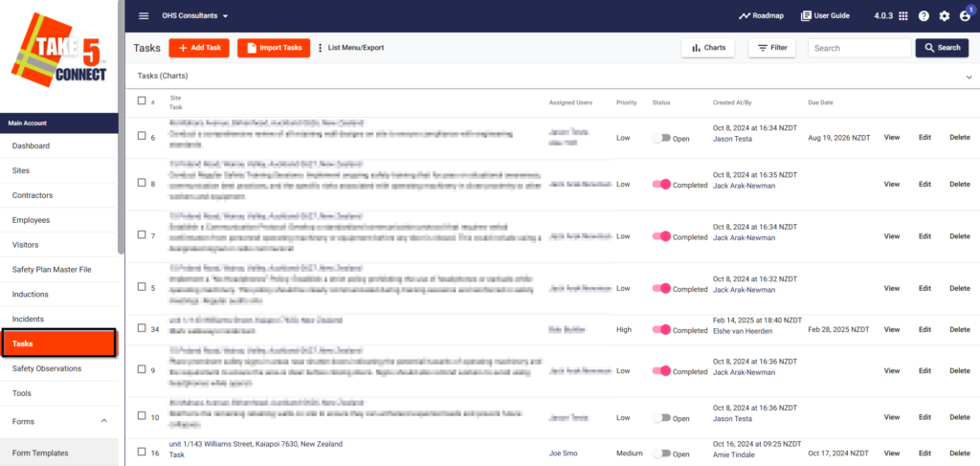Open the settings gear icon

pyautogui.click(x=945, y=16)
